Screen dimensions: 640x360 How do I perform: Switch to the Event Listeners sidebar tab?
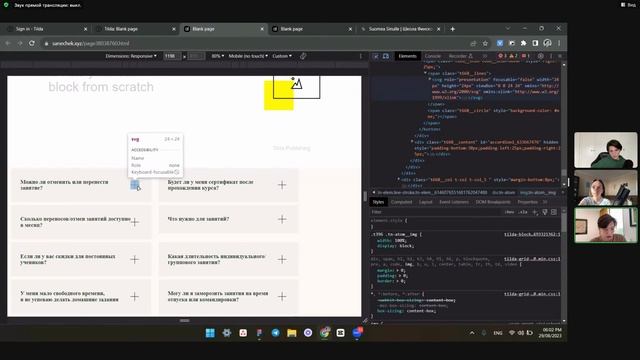coord(454,202)
